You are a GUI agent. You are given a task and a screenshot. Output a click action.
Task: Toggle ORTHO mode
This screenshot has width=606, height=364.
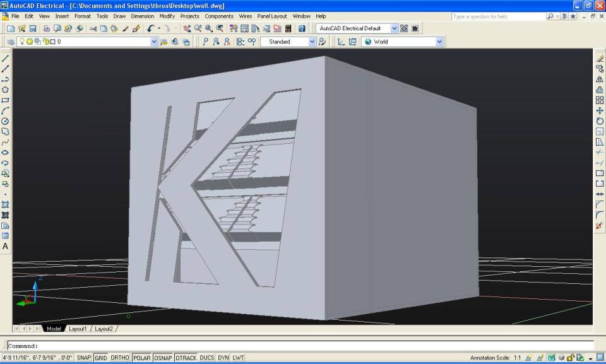point(120,358)
